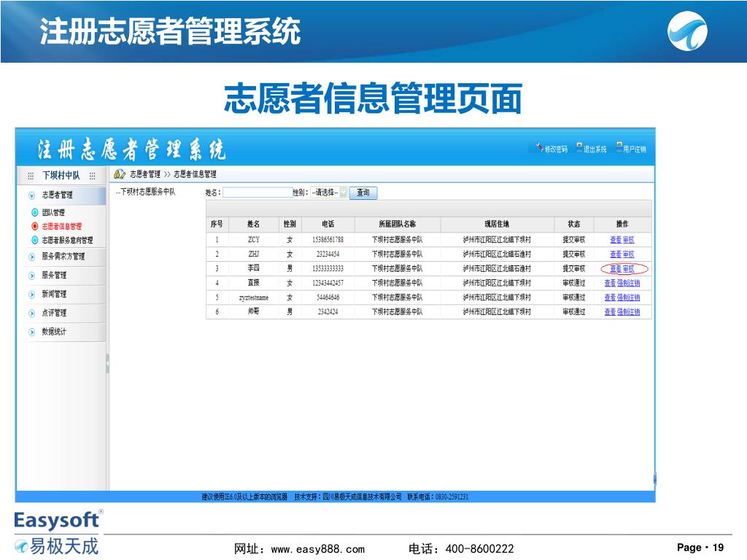
Task: Expand the 服务需求方管理 section
Action: (x=31, y=257)
